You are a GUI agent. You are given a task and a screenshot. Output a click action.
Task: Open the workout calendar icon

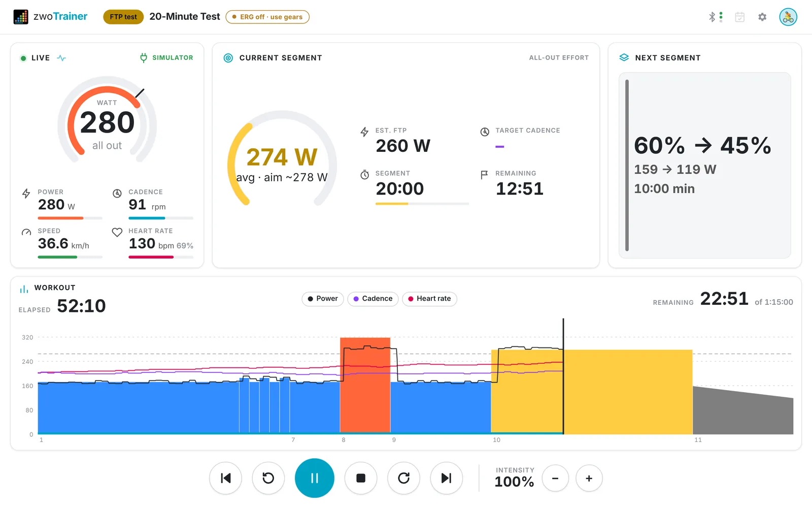[x=740, y=17]
